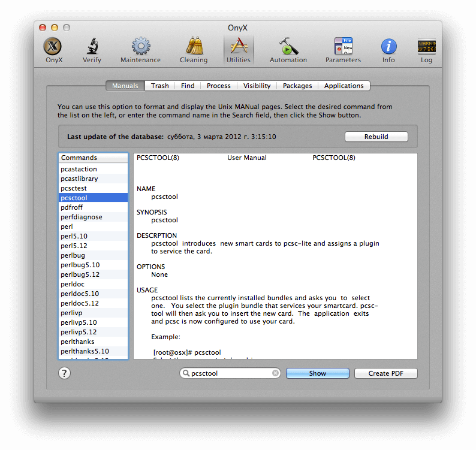
Task: Click the DESCRPTION heading in the manual
Action: pyautogui.click(x=156, y=235)
